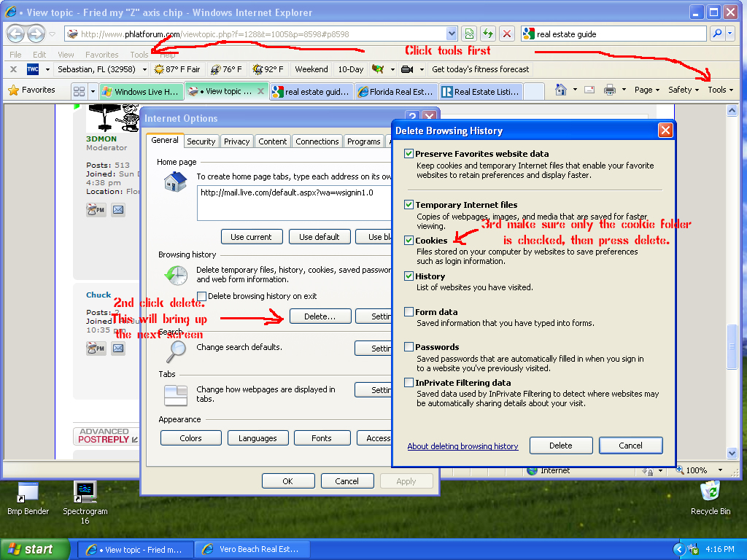The height and width of the screenshot is (560, 747).
Task: Click the search magnifier icon
Action: click(716, 34)
